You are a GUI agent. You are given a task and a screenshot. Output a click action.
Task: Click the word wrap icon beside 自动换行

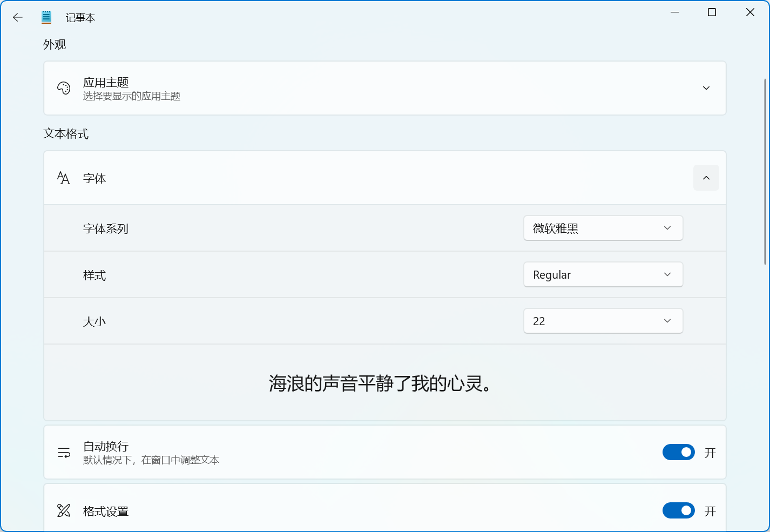point(63,452)
